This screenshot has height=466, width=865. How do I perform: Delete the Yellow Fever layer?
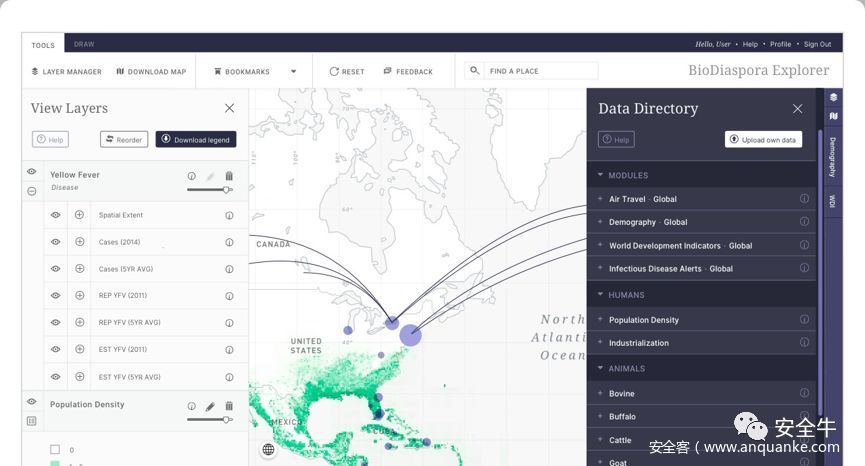tap(229, 176)
